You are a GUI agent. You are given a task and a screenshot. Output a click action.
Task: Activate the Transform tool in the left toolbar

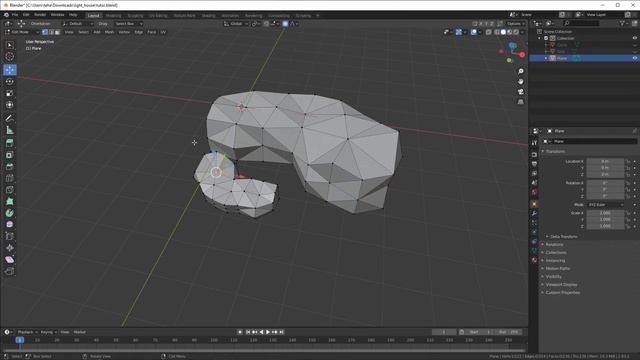(10, 105)
